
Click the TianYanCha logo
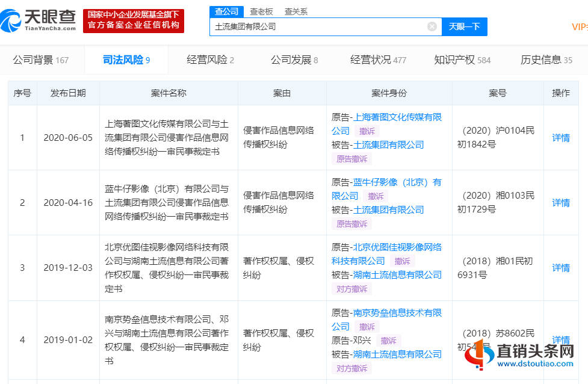pyautogui.click(x=39, y=20)
